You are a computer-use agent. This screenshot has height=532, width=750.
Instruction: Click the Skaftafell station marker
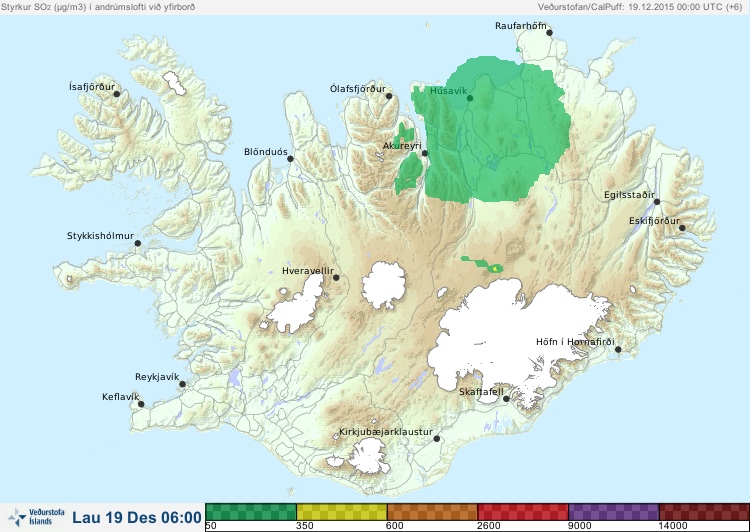[x=507, y=399]
